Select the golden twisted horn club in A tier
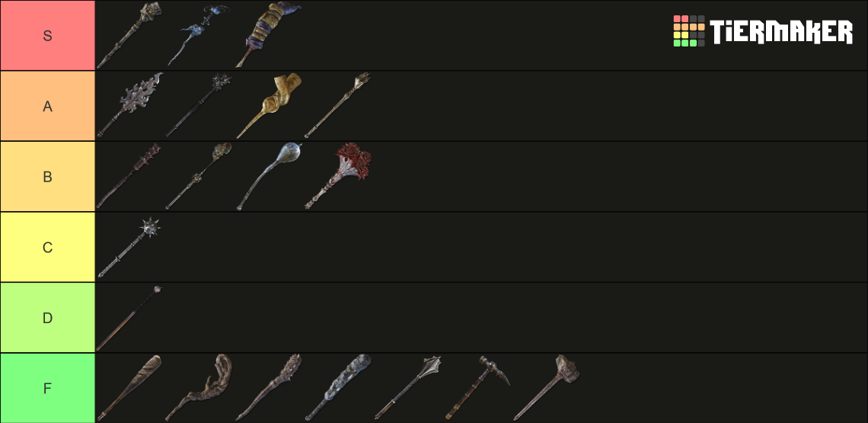This screenshot has height=423, width=868. [269, 106]
